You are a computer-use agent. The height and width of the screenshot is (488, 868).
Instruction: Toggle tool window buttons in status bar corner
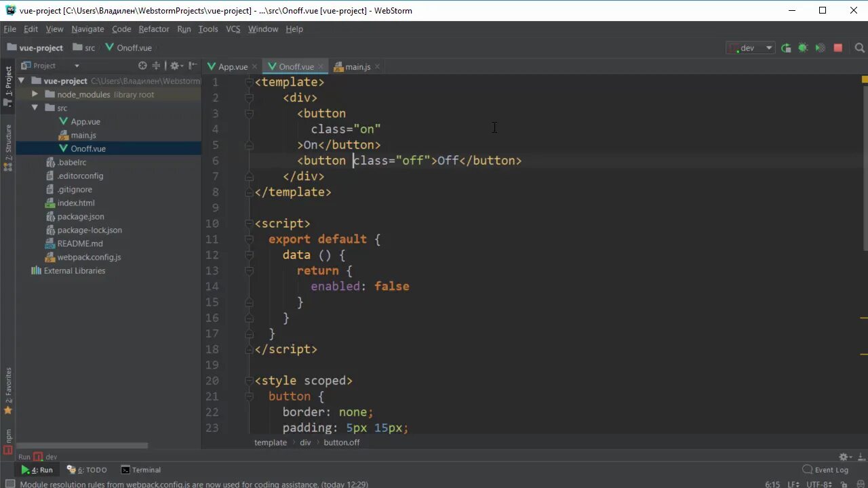(x=9, y=484)
